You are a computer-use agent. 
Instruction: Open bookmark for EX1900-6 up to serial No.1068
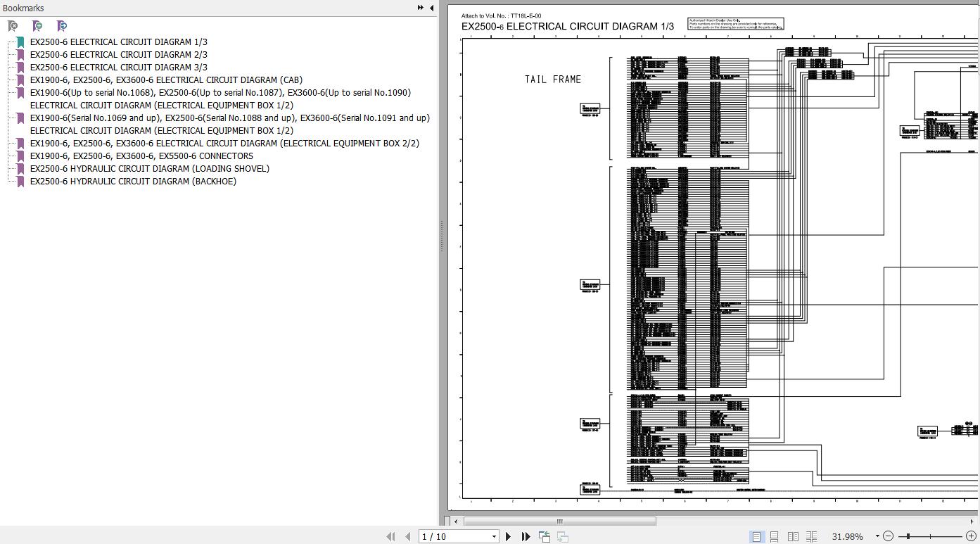220,99
